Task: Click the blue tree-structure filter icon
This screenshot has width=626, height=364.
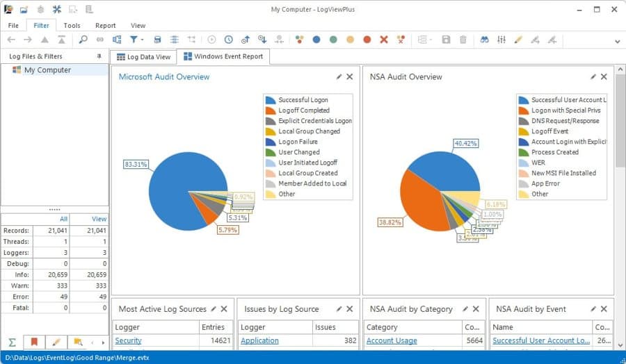Action: pyautogui.click(x=117, y=40)
